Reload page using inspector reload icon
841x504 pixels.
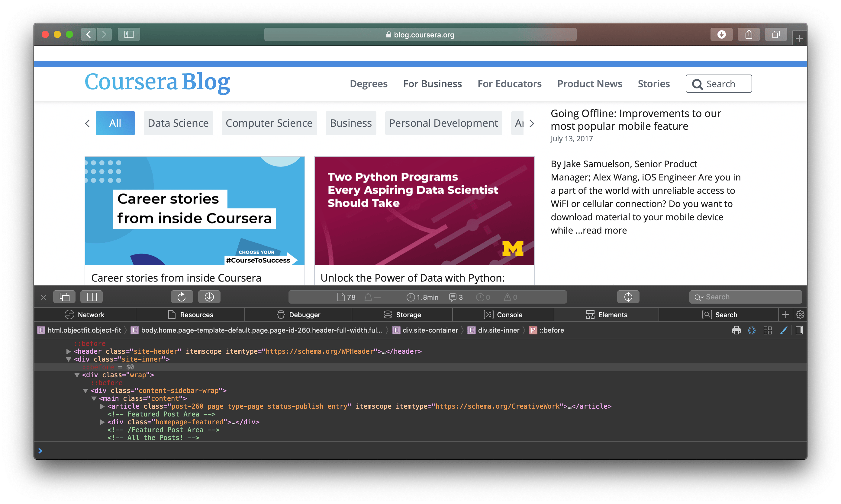click(182, 297)
